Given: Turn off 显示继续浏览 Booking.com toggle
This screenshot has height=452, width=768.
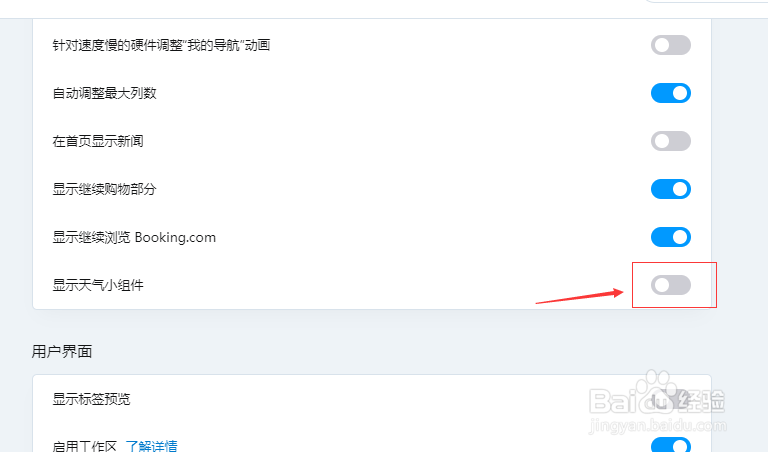Looking at the screenshot, I should click(671, 237).
